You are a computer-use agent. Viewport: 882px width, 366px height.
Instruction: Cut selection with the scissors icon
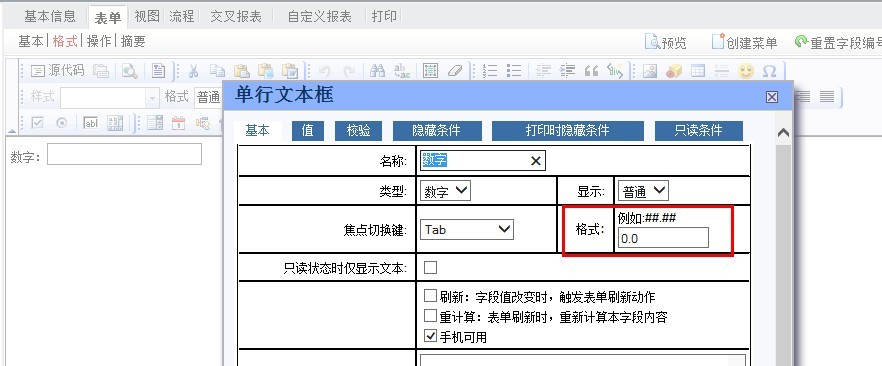[194, 71]
